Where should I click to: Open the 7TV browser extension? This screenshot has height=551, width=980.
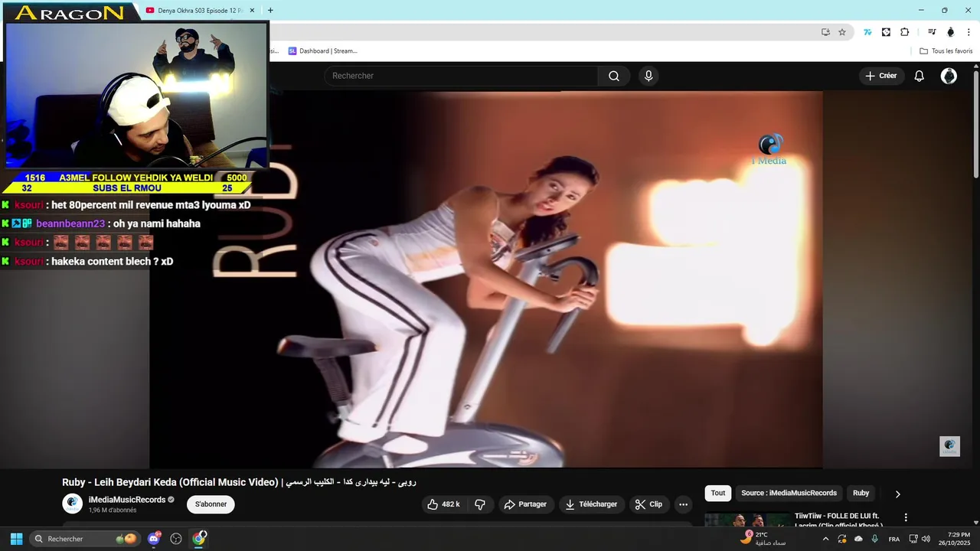pos(867,32)
